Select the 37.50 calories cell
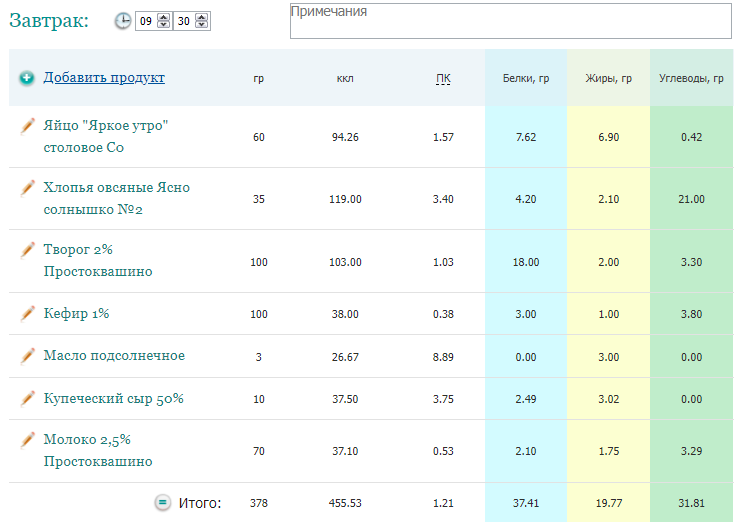The image size is (734, 523). (345, 399)
